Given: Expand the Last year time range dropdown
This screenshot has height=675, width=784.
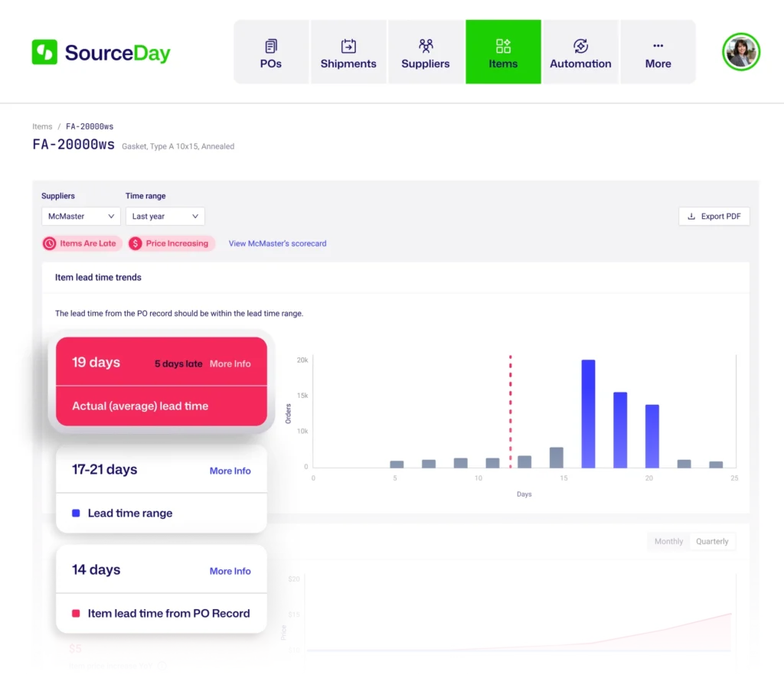Looking at the screenshot, I should (x=165, y=217).
